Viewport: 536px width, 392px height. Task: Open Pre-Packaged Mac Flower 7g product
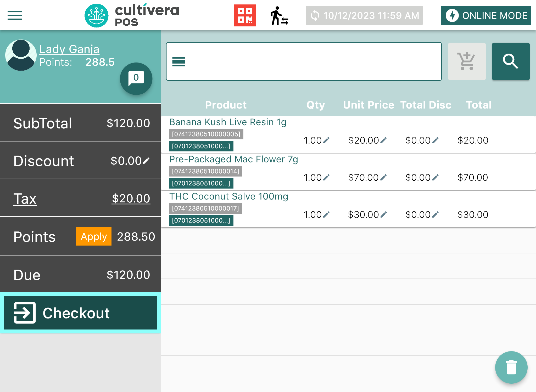click(x=233, y=159)
